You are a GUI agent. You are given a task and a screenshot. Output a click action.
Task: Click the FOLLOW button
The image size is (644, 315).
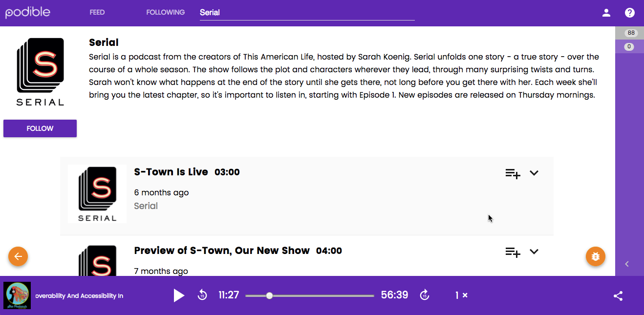(40, 128)
